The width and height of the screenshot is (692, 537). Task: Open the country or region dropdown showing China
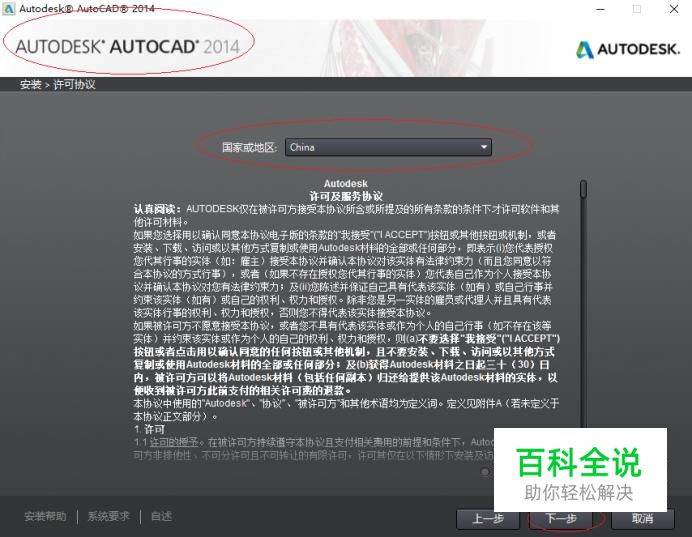click(388, 147)
